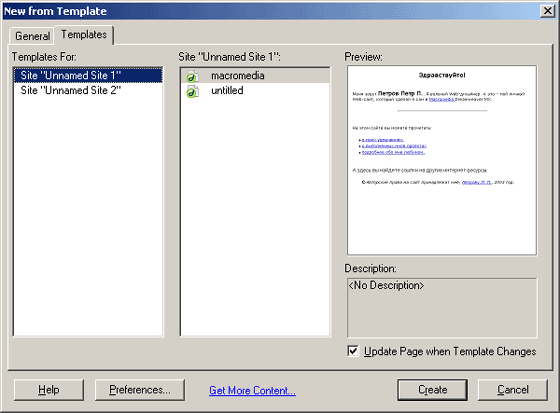Select the untitled template name
This screenshot has height=413, width=560.
coord(227,91)
